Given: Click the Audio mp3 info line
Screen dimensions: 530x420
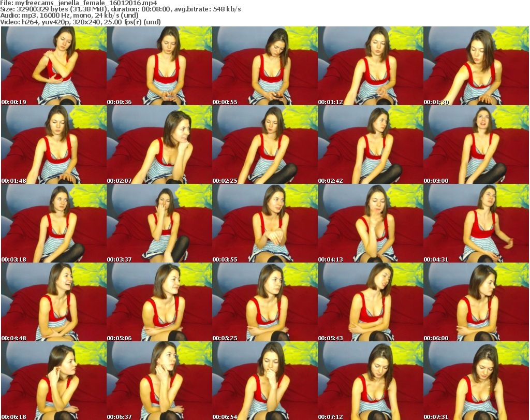Looking at the screenshot, I should point(69,16).
